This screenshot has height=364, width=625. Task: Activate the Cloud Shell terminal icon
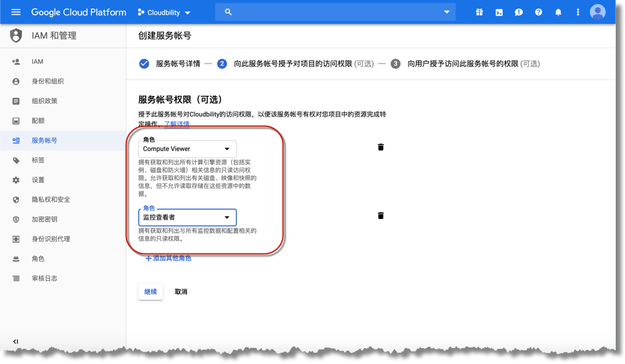pos(499,13)
